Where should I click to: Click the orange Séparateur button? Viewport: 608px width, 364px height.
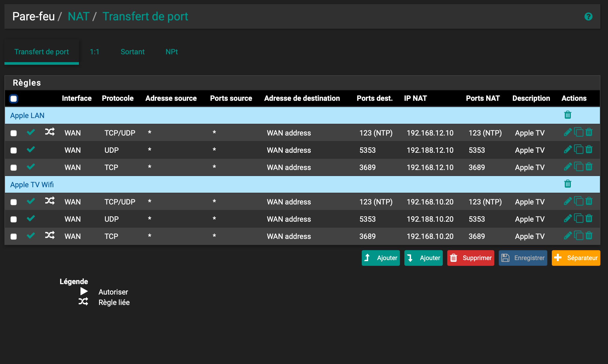[576, 258]
